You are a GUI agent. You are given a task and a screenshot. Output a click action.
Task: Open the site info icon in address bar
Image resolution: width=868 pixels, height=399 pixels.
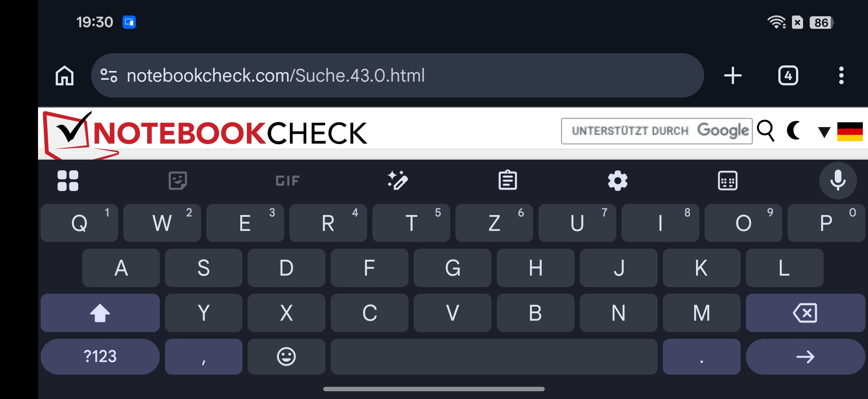point(109,76)
